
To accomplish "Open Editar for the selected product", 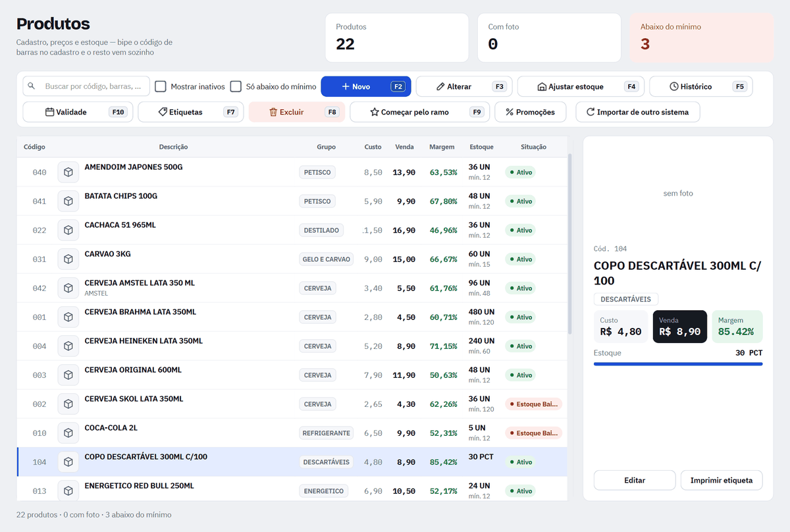I will [635, 481].
